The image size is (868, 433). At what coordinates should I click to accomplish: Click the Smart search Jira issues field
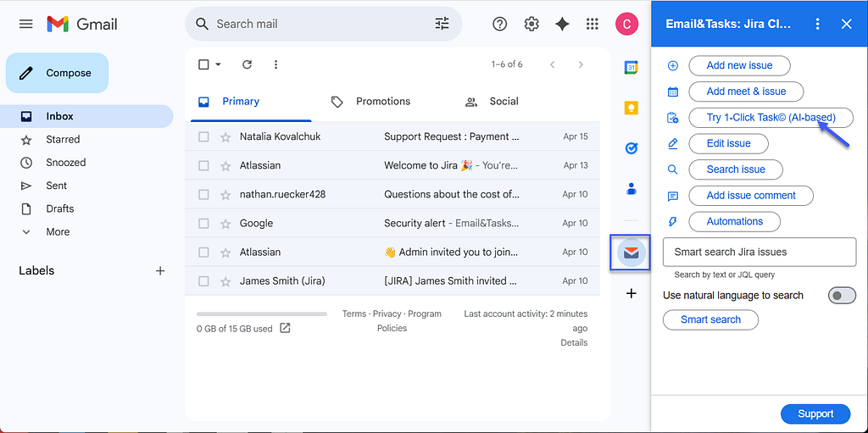759,253
